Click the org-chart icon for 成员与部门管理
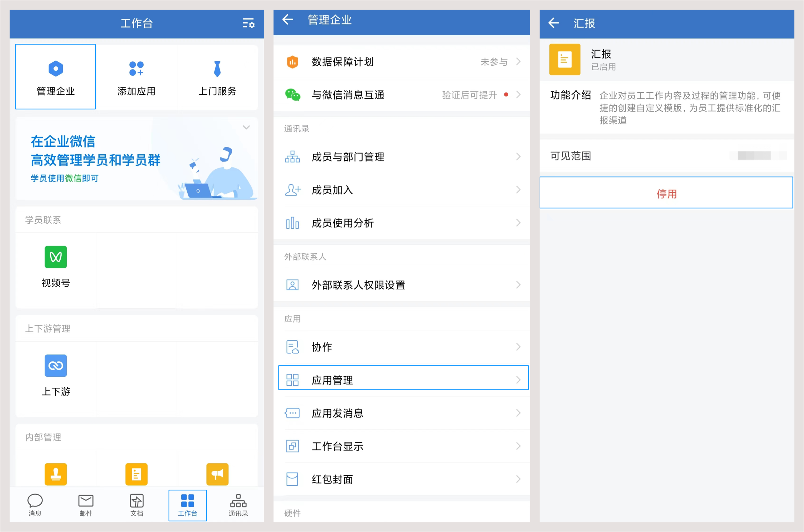Image resolution: width=804 pixels, height=532 pixels. [292, 157]
